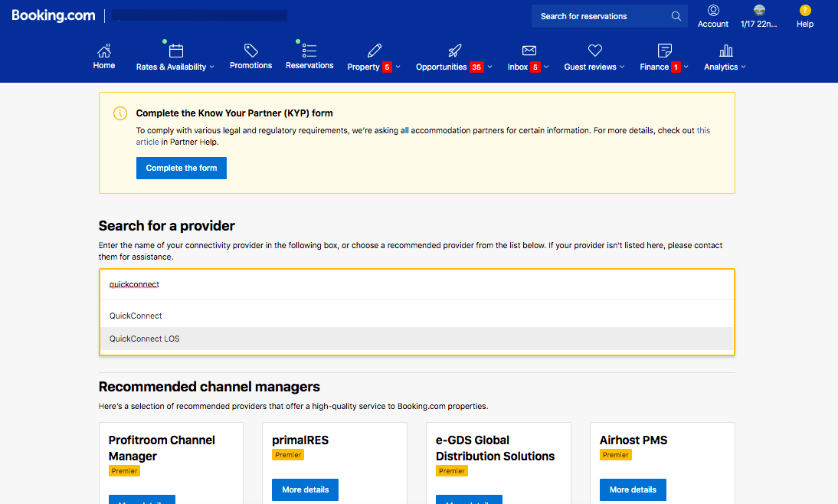Click the Opportunities rocket icon
Viewport: 838px width, 504px height.
point(454,51)
